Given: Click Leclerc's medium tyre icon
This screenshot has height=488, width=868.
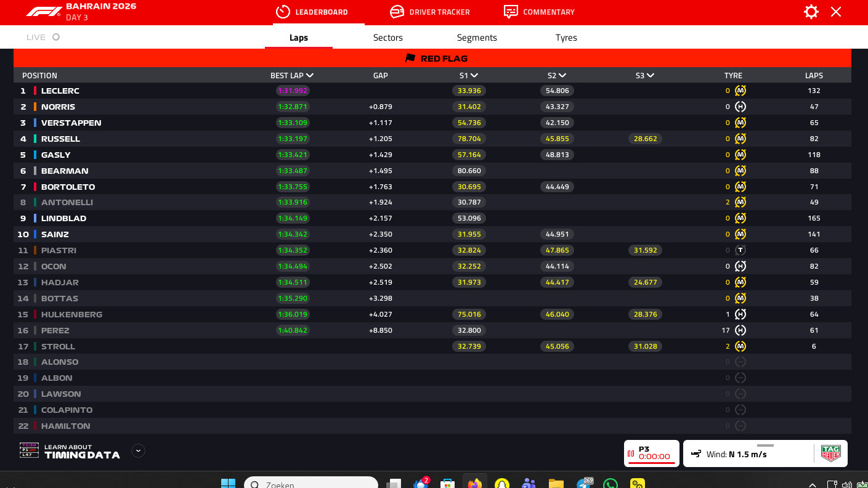Looking at the screenshot, I should point(740,91).
